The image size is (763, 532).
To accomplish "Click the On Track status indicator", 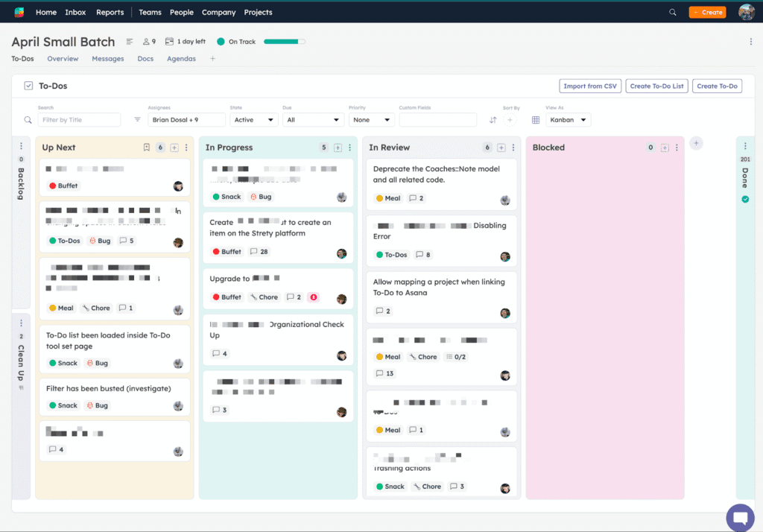I will (235, 42).
